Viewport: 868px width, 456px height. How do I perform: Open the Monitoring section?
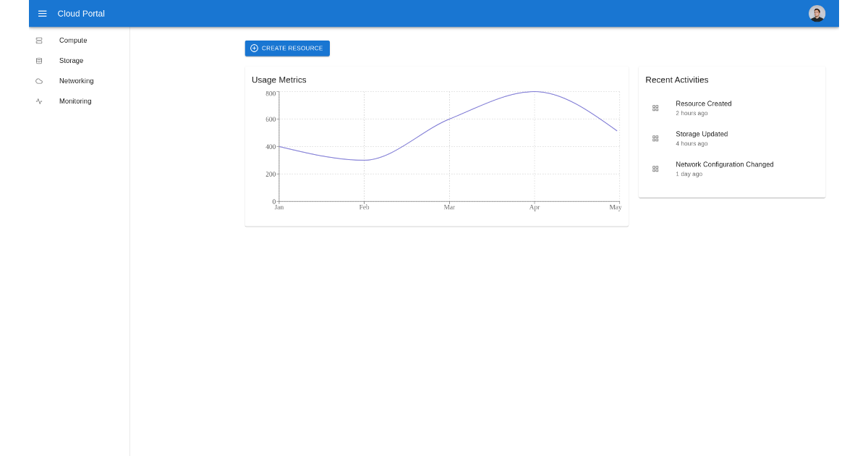coord(75,101)
